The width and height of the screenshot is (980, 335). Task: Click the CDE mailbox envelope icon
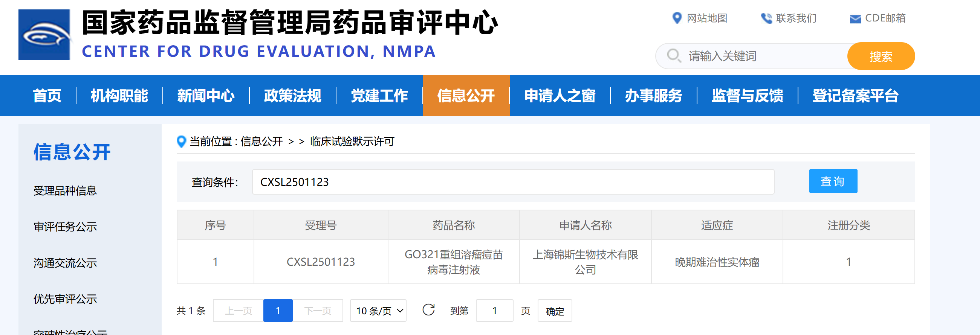tap(855, 19)
